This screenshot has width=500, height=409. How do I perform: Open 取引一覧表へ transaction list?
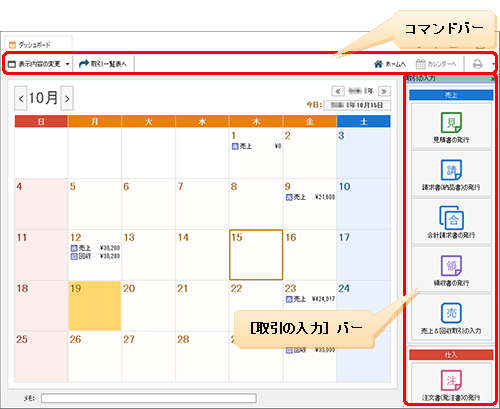[x=103, y=64]
